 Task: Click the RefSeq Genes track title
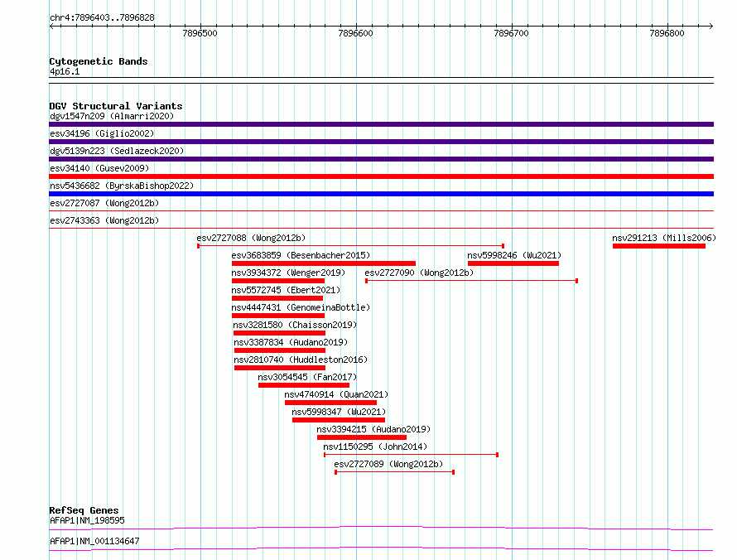[x=84, y=510]
